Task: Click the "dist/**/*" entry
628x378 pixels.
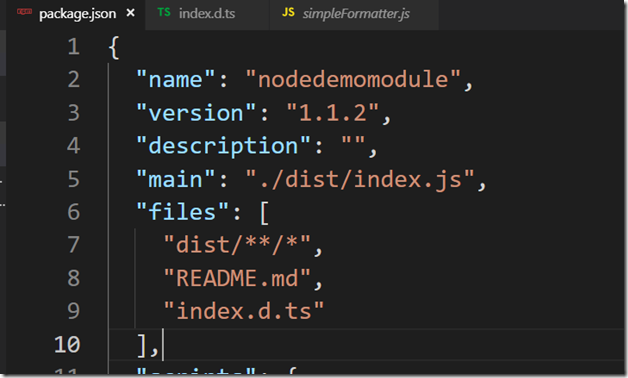Action: pyautogui.click(x=237, y=245)
